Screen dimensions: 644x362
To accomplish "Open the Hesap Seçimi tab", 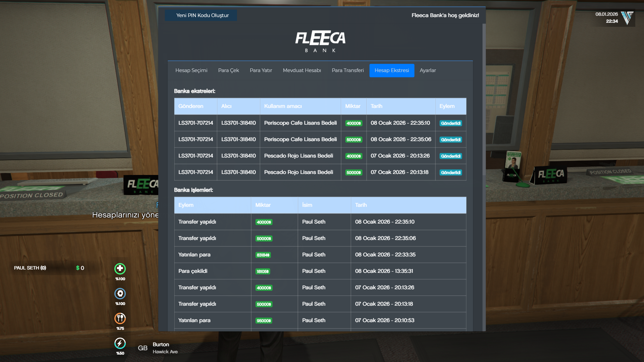I will (x=191, y=70).
